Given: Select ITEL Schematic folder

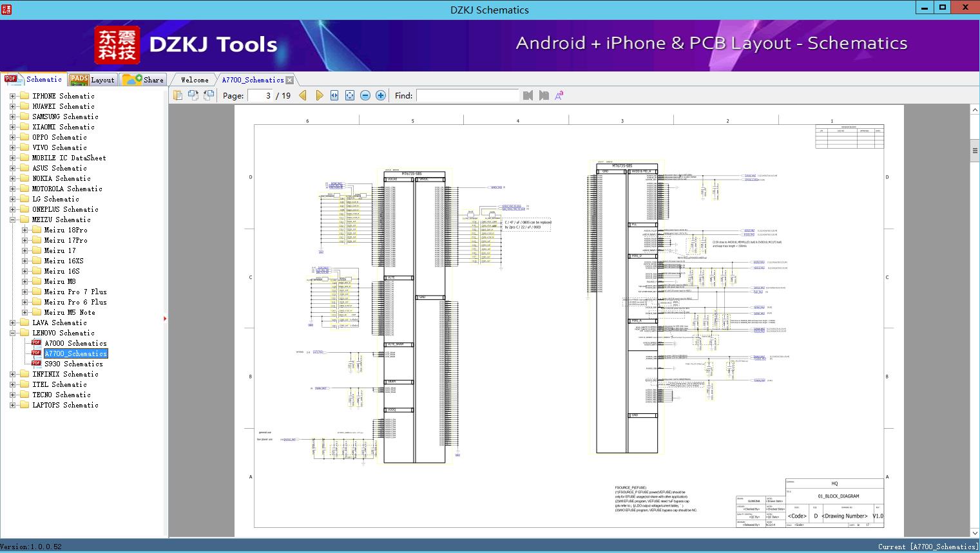Looking at the screenshot, I should pyautogui.click(x=59, y=384).
